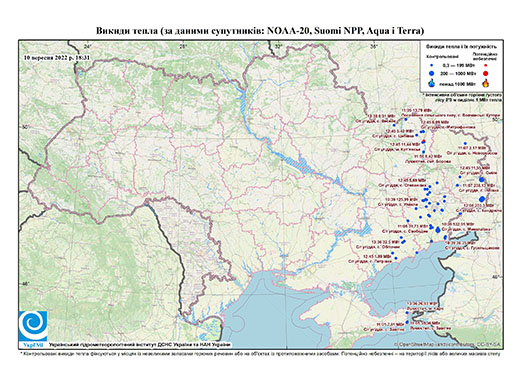Click the institute name caption beside logo
The image size is (520, 368).
pos(139,344)
